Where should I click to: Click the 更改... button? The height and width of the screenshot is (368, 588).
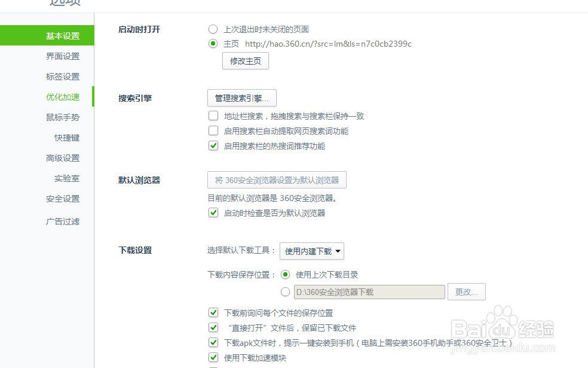[x=467, y=292]
